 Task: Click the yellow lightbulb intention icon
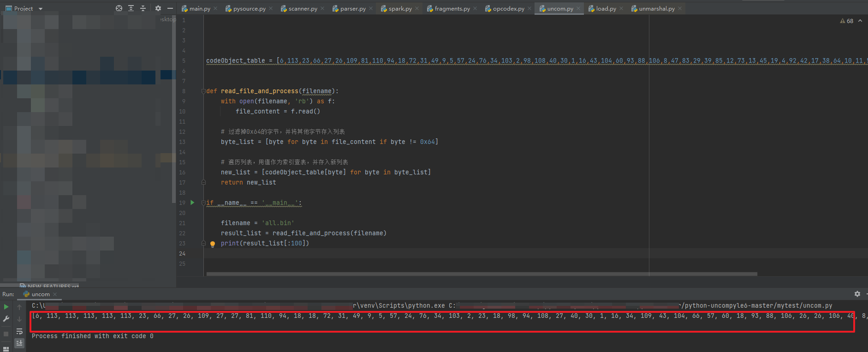click(213, 244)
